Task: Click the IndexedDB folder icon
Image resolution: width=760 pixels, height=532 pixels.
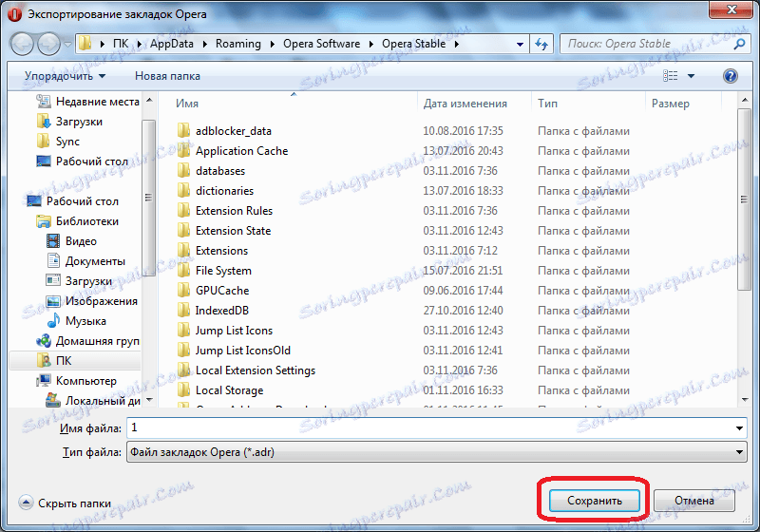Action: (183, 310)
